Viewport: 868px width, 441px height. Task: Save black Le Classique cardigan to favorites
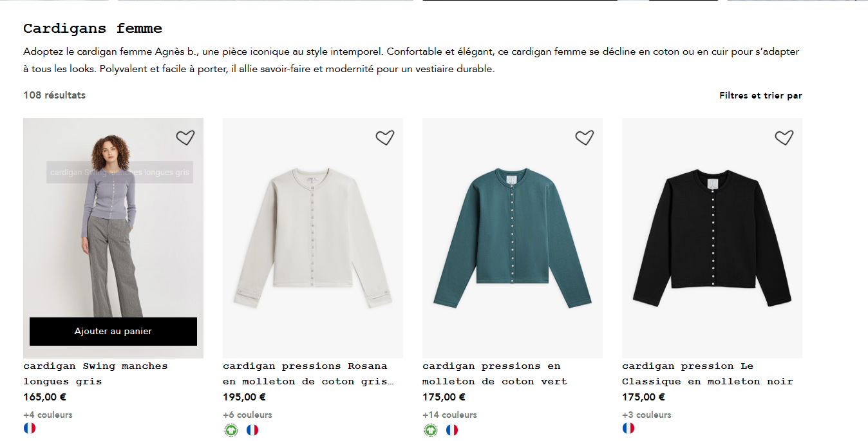(784, 138)
